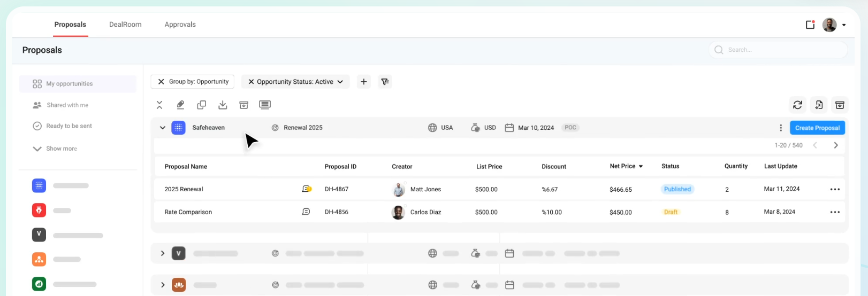Open the filter settings funnel icon

pos(385,82)
